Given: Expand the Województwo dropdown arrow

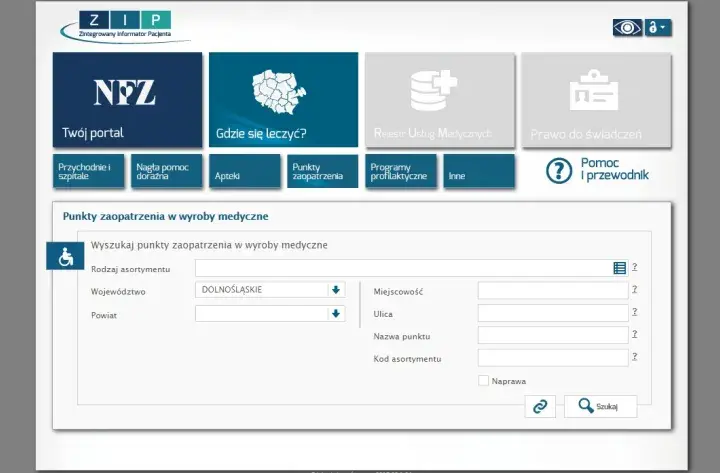Looking at the screenshot, I should click(336, 290).
